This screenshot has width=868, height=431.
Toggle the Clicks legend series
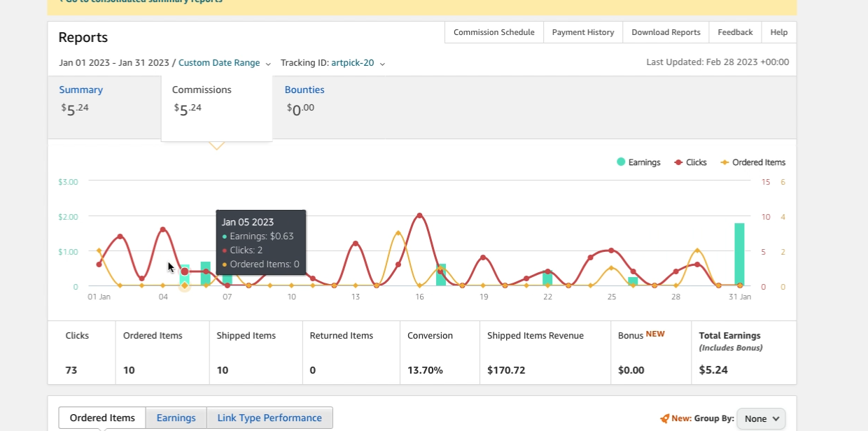point(690,162)
